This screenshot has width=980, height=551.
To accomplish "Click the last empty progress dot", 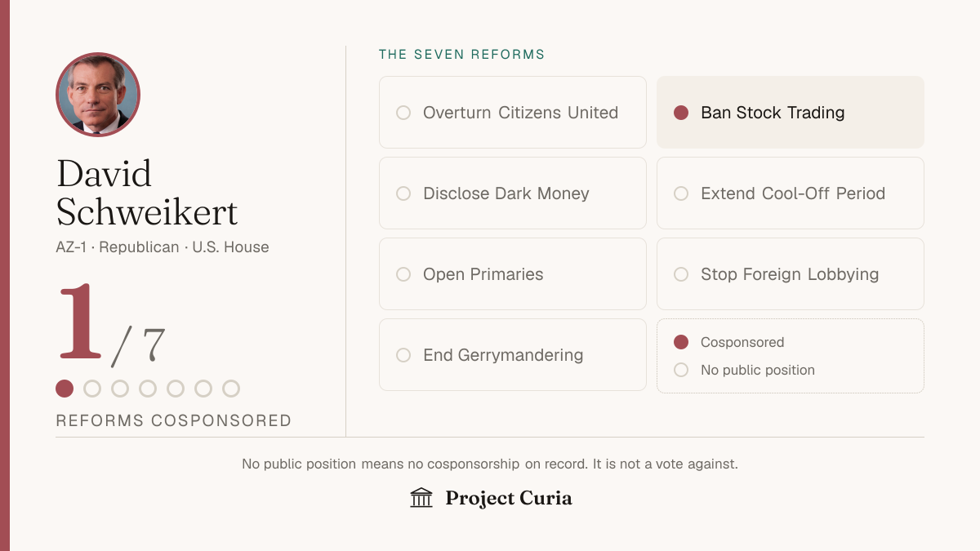I will click(231, 389).
